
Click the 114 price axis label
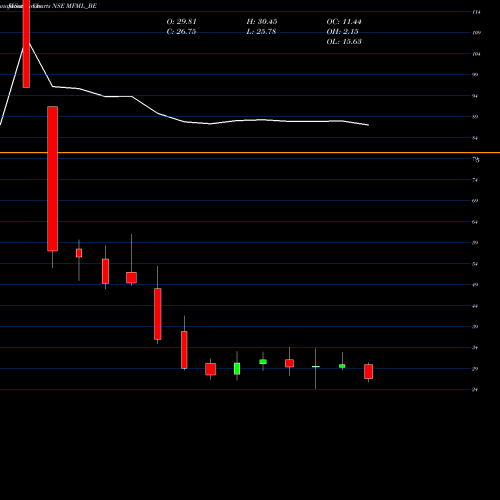[x=476, y=12]
